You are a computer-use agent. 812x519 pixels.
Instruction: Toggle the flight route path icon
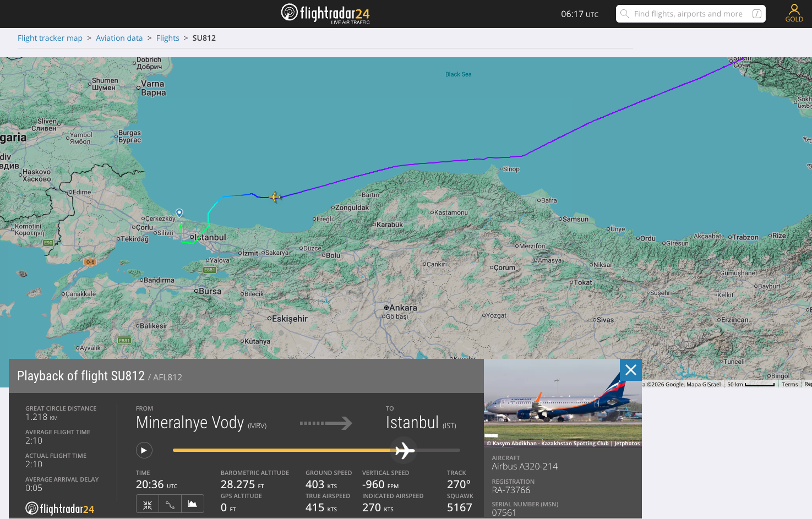[170, 504]
